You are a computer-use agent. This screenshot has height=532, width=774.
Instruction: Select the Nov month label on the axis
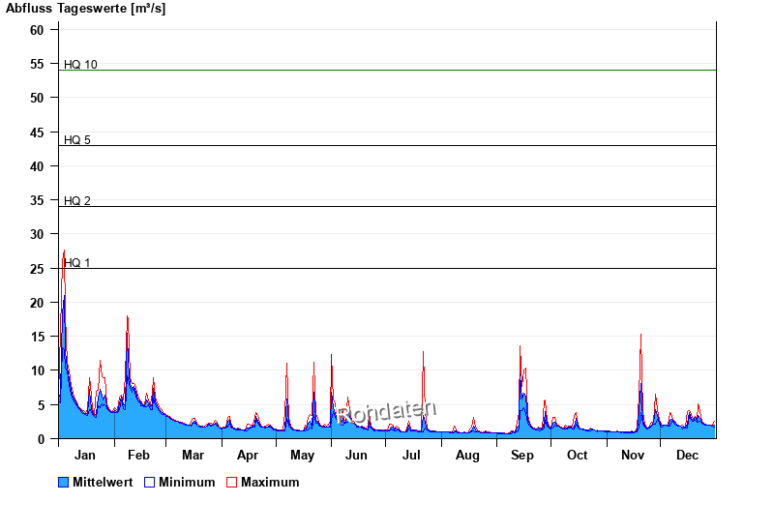point(632,456)
